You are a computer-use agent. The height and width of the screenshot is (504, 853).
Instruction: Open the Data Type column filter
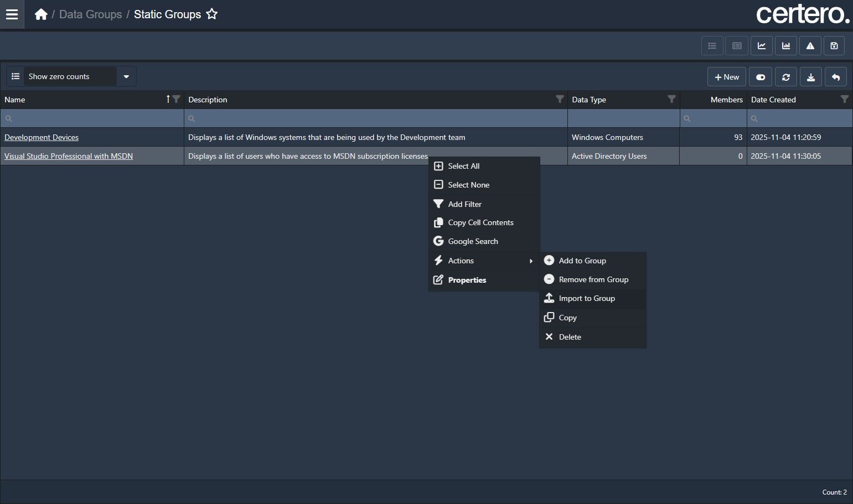click(671, 99)
